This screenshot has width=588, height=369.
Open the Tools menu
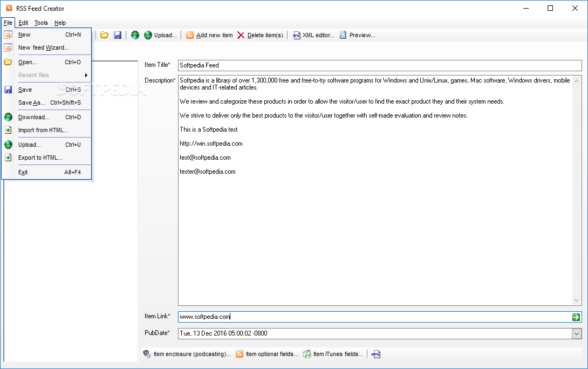tap(41, 23)
